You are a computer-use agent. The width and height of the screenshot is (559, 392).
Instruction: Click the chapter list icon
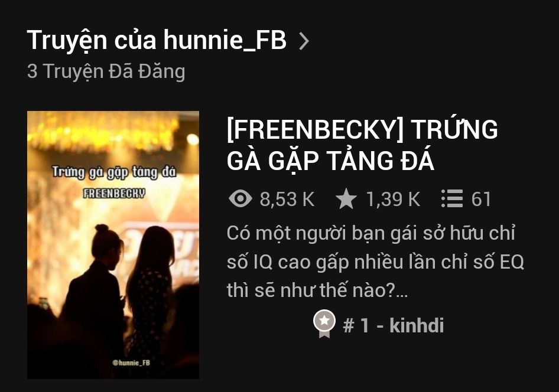(x=451, y=198)
